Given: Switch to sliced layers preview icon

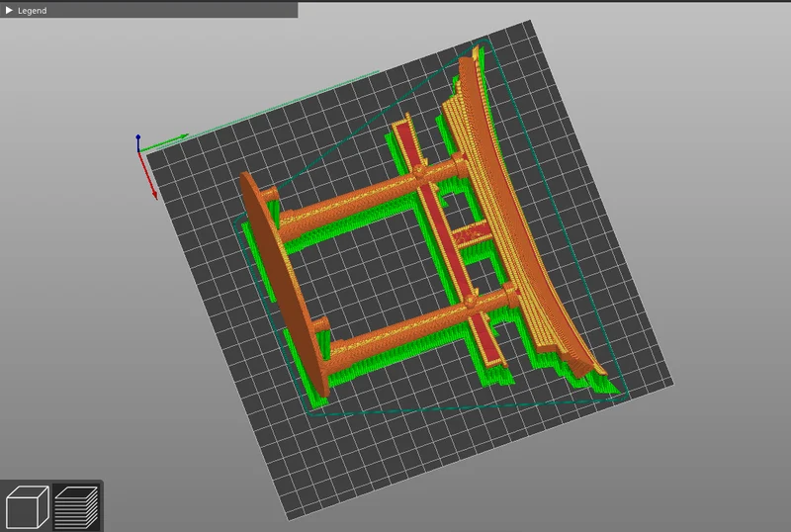Looking at the screenshot, I should coord(77,506).
